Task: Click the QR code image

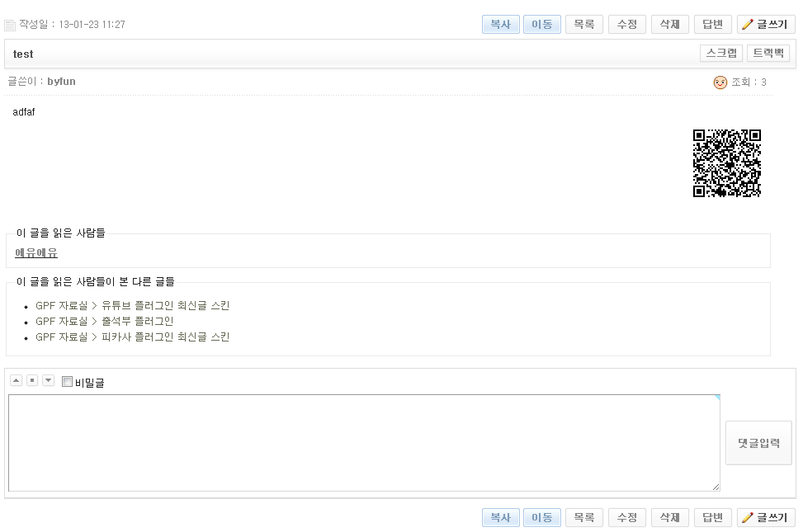Action: pos(727,163)
